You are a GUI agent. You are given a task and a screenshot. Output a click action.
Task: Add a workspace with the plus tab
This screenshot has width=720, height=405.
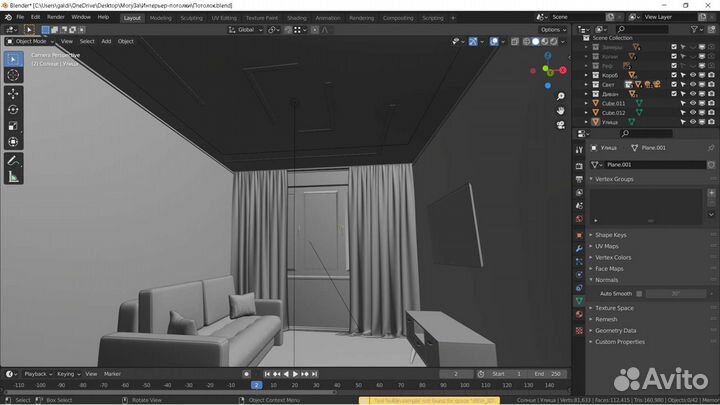click(453, 18)
